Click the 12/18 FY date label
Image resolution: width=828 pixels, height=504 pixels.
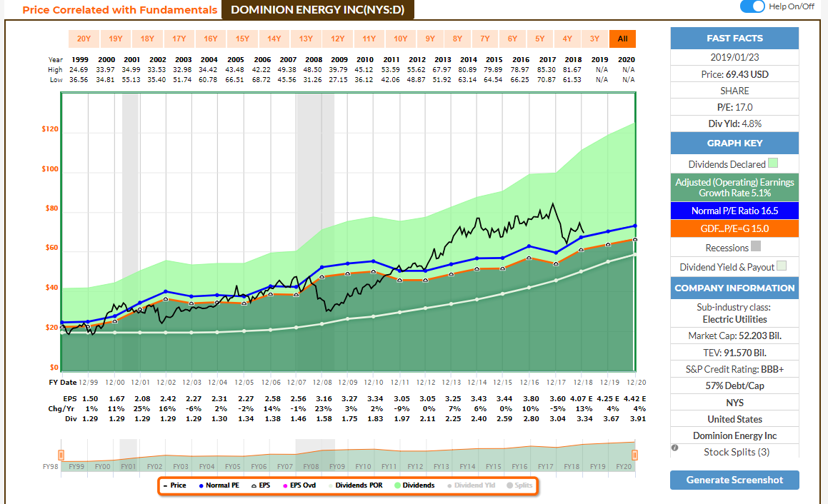[584, 382]
